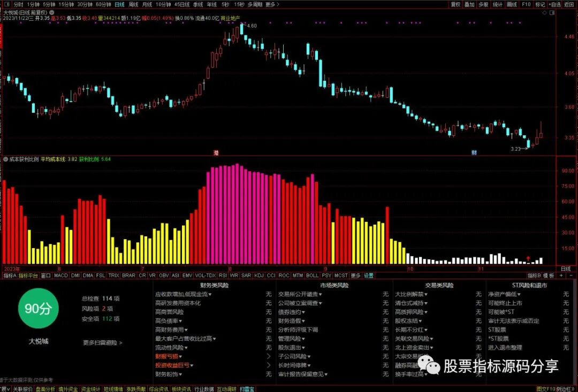
Task: Select the KDJ indicator
Action: click(259, 275)
